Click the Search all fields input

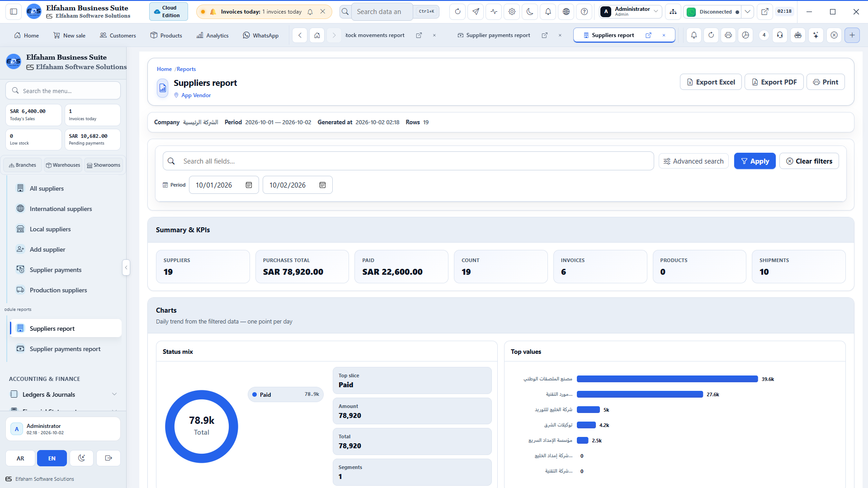point(408,161)
